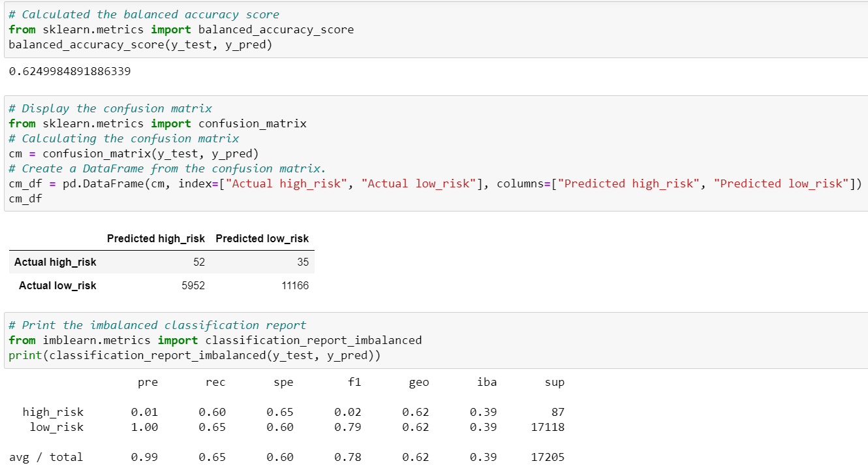Click the balanced accuracy score code cell
The height and width of the screenshot is (472, 868).
436,29
